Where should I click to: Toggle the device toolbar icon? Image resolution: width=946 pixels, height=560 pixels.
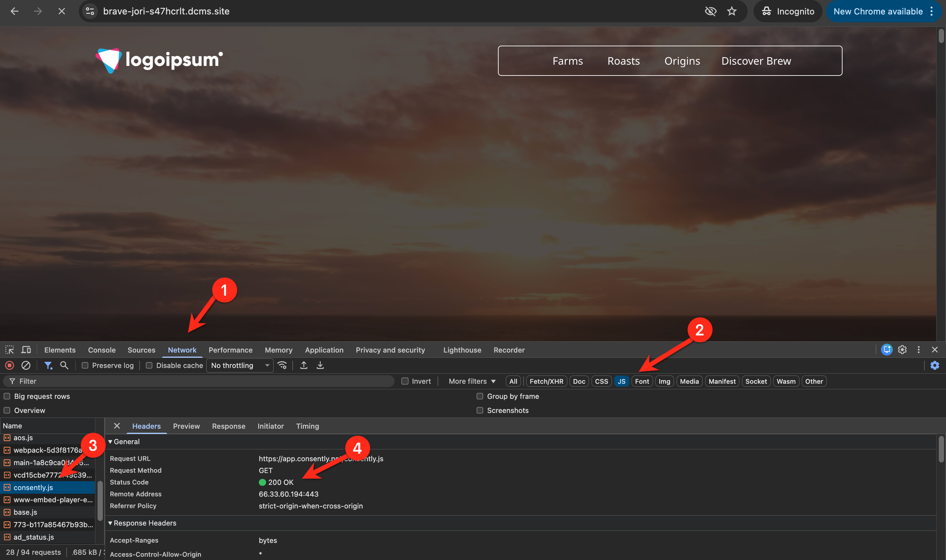[26, 350]
